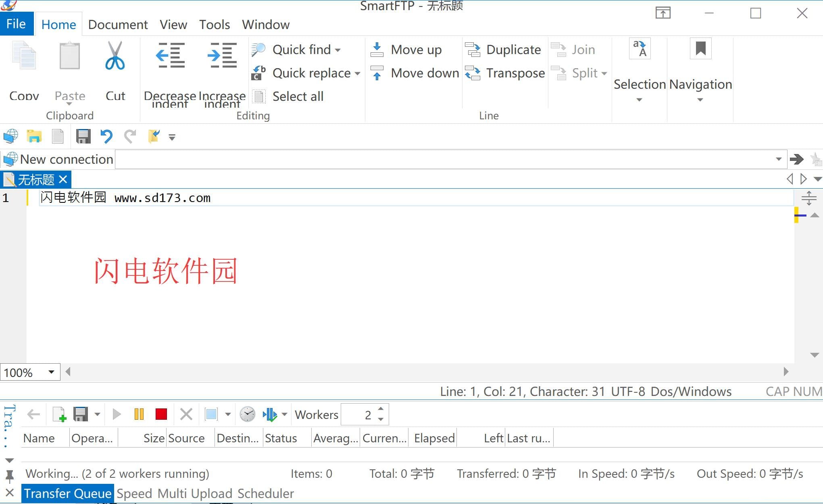
Task: Click the vertical scrollbar down arrow
Action: coord(814,355)
